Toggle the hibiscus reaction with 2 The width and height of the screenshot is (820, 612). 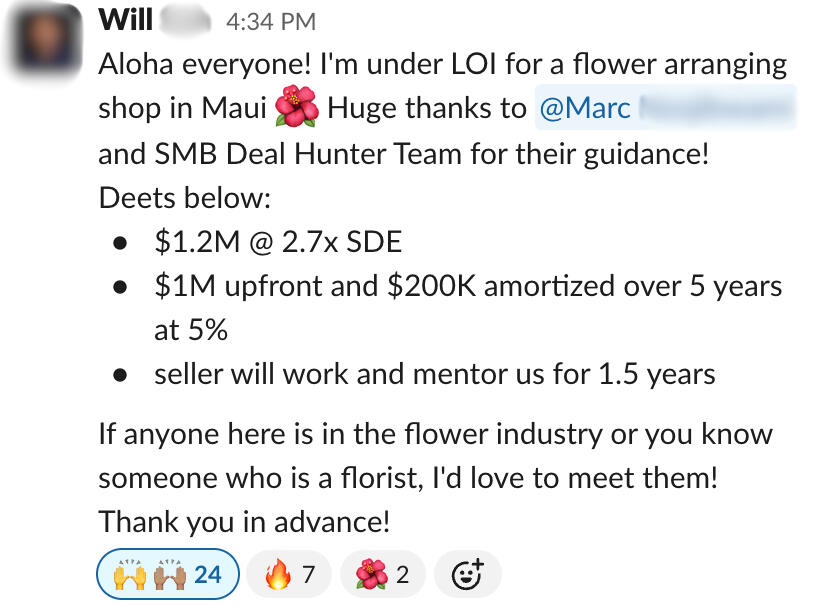(x=382, y=574)
